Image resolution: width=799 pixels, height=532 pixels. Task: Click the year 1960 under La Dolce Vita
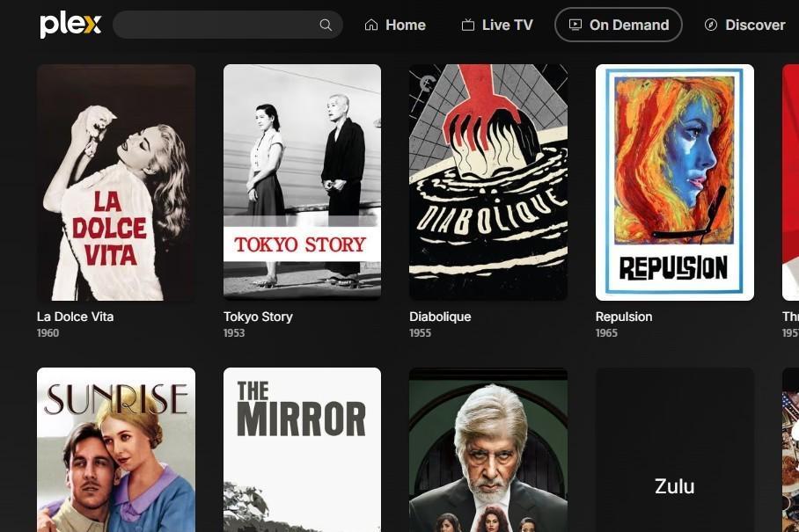point(48,333)
